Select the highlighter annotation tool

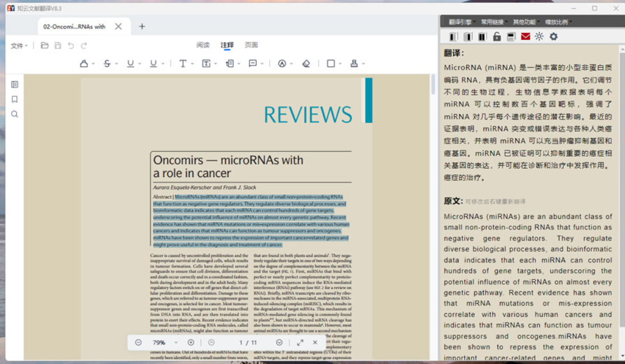tap(84, 64)
